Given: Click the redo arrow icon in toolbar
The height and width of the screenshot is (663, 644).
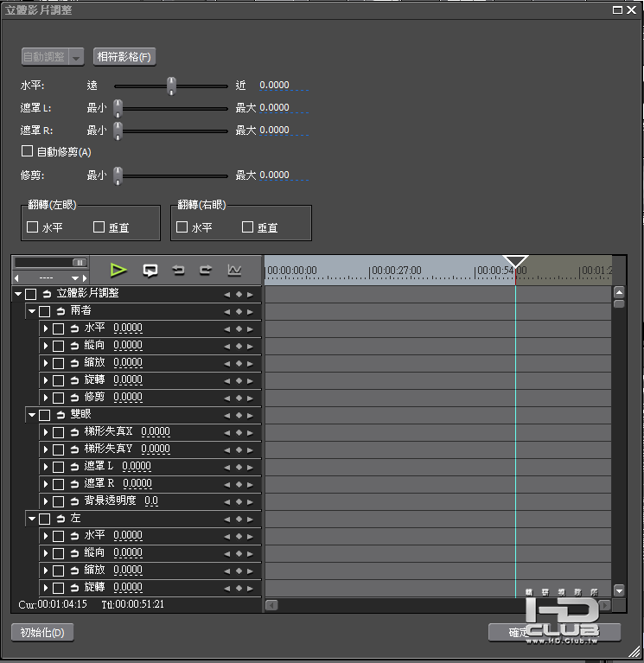Looking at the screenshot, I should click(x=206, y=270).
